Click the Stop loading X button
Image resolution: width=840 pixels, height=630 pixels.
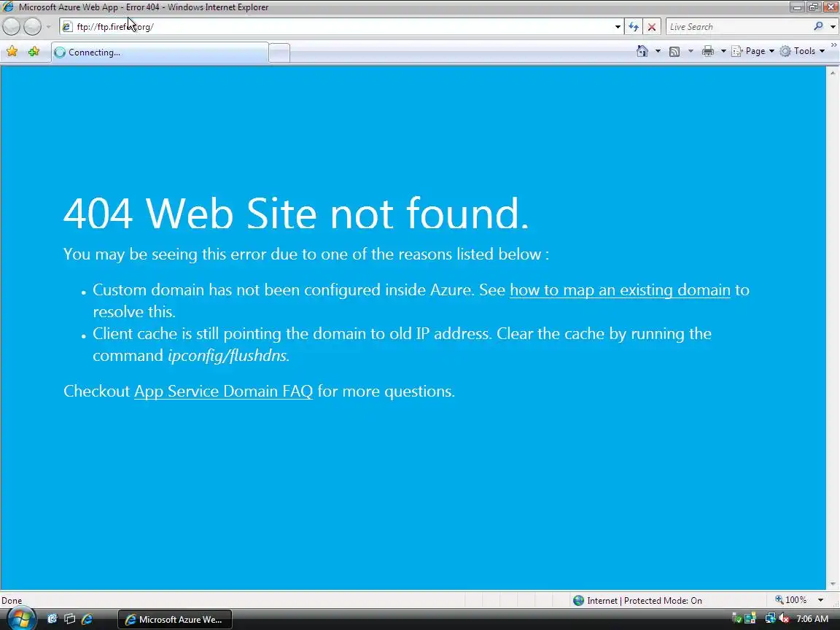click(x=651, y=26)
